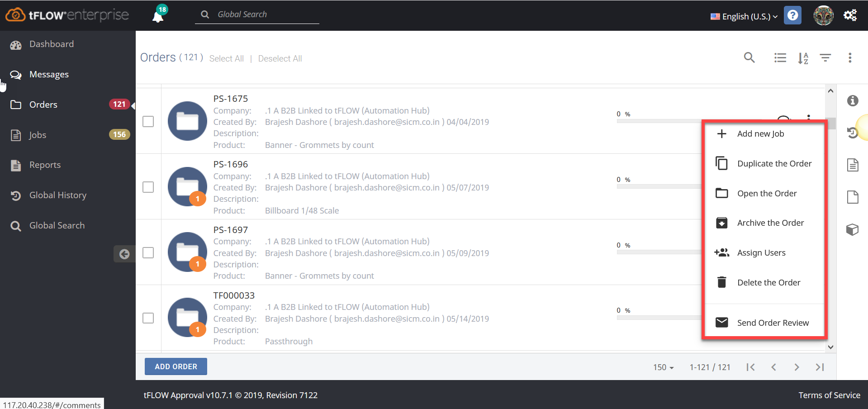
Task: Focus the Global Search input field
Action: pyautogui.click(x=257, y=14)
